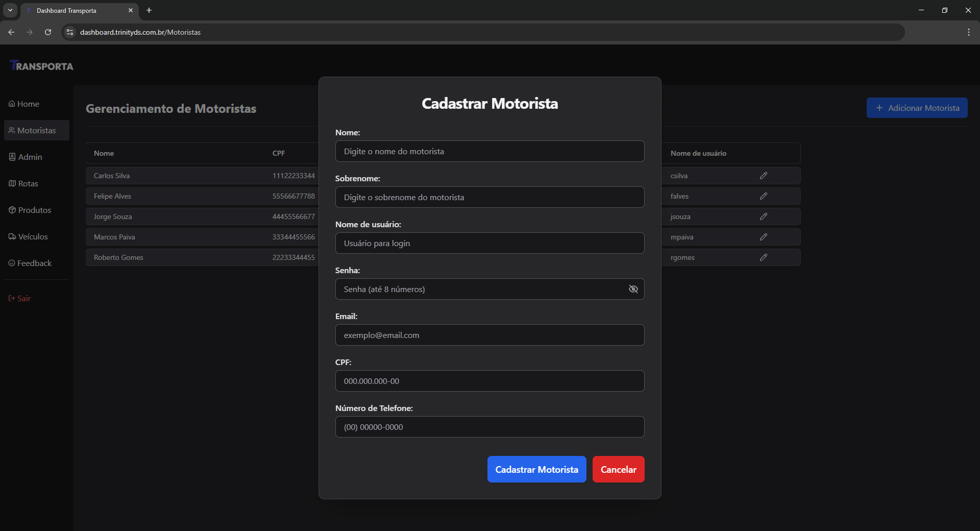Viewport: 980px width, 531px height.
Task: Click Sair to log out
Action: pyautogui.click(x=20, y=298)
